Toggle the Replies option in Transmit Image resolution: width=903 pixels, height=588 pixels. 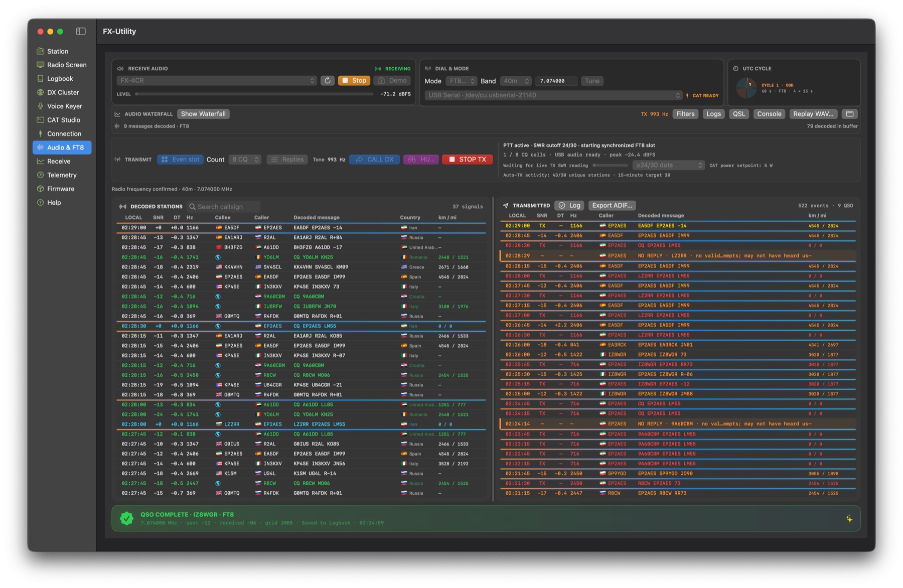(287, 160)
